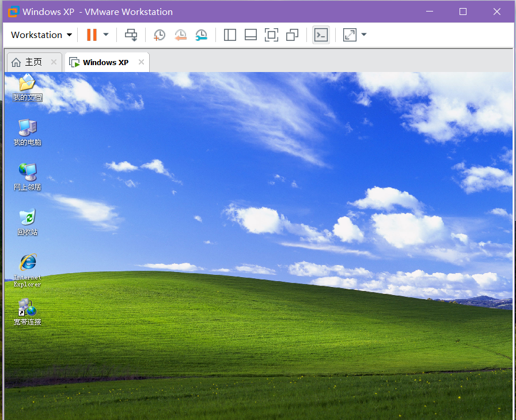Image resolution: width=516 pixels, height=420 pixels.
Task: Select the 我的电脑 desktop icon
Action: [27, 133]
